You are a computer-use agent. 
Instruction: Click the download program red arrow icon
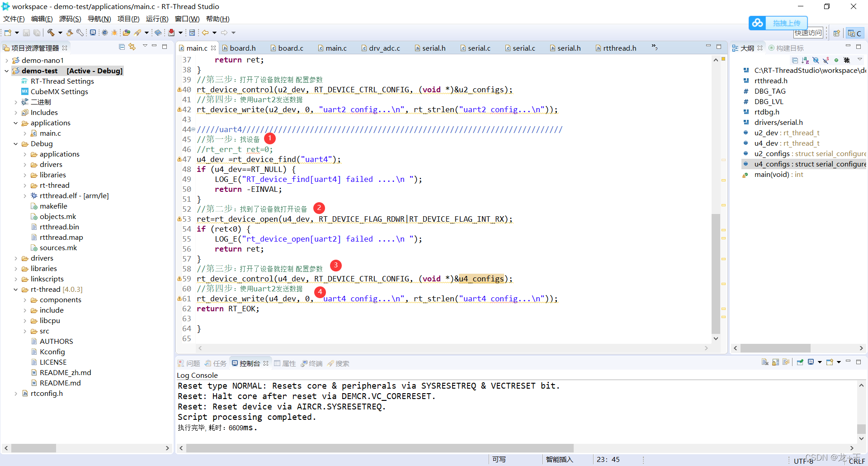tap(171, 33)
